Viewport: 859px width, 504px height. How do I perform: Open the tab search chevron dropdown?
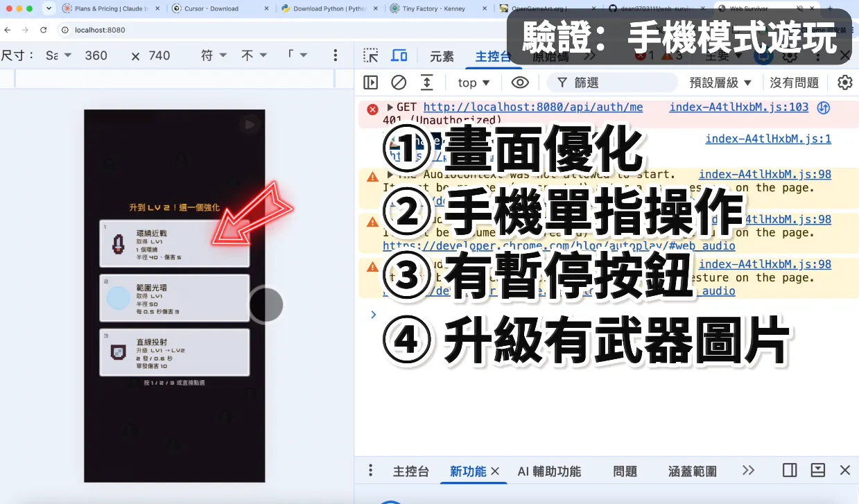click(49, 8)
